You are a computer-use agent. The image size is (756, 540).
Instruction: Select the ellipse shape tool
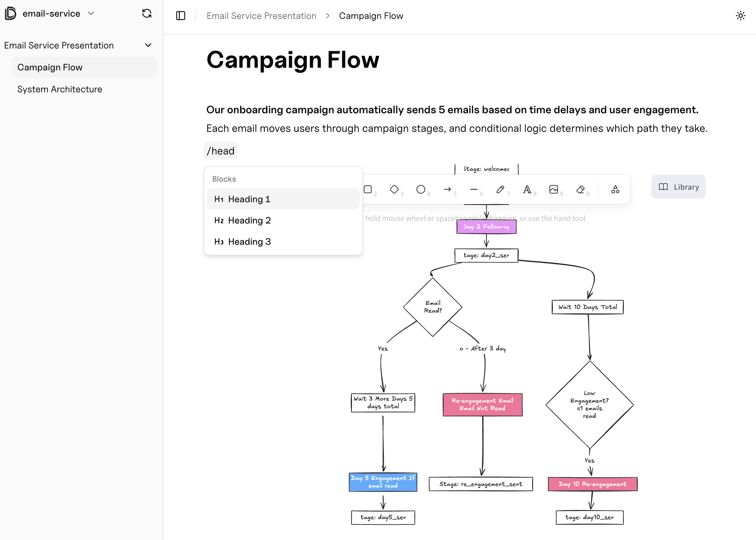(421, 190)
